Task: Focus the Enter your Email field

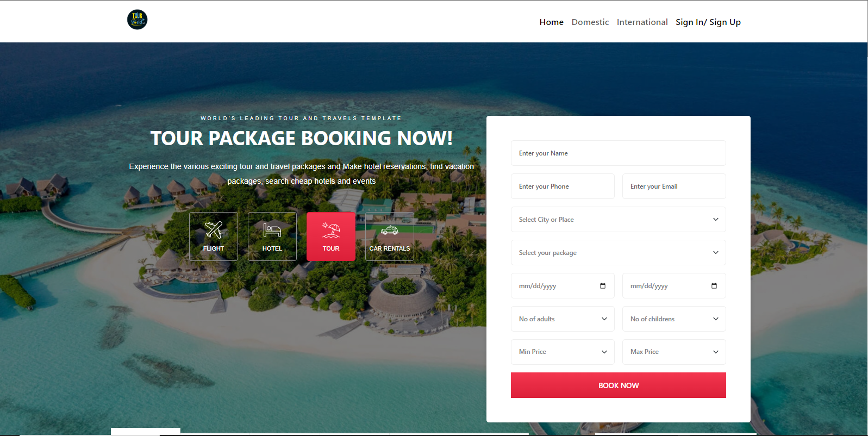Action: 674,186
